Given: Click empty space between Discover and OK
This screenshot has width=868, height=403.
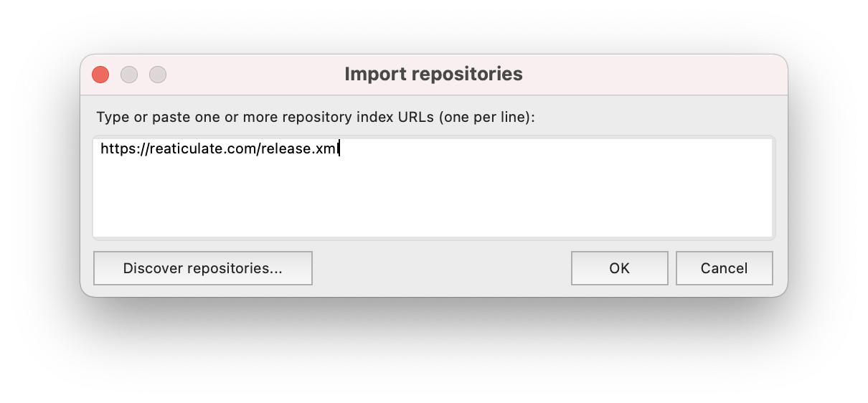Looking at the screenshot, I should 441,268.
